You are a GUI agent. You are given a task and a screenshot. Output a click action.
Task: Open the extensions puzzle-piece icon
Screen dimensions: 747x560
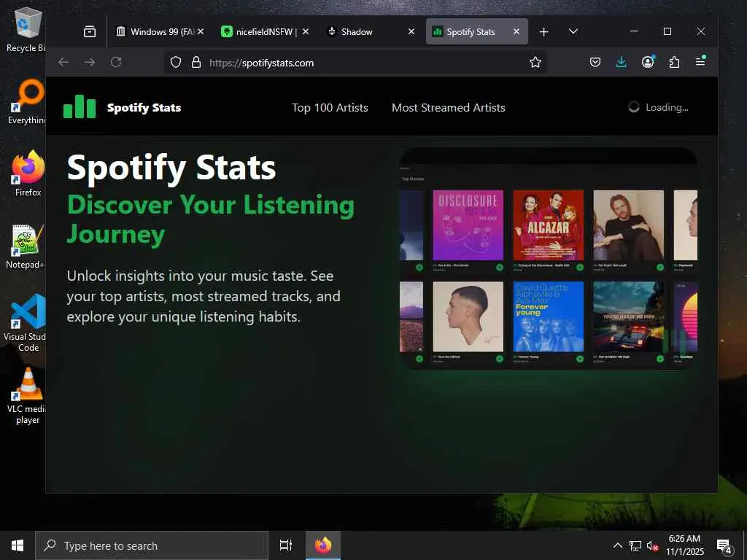674,62
